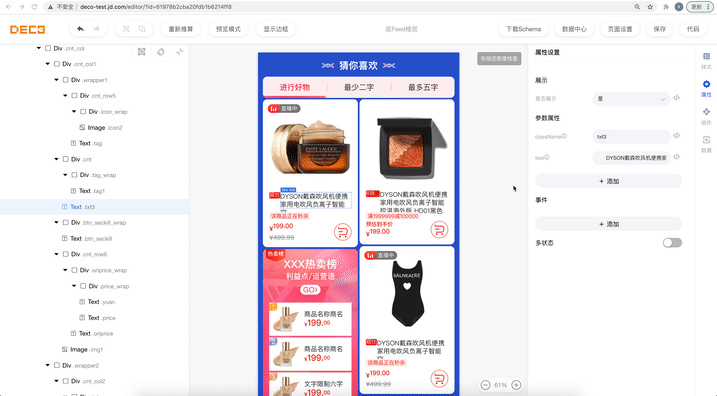Viewport: 717px width, 396px height.
Task: Open the 组件 component panel icon
Action: 706,112
